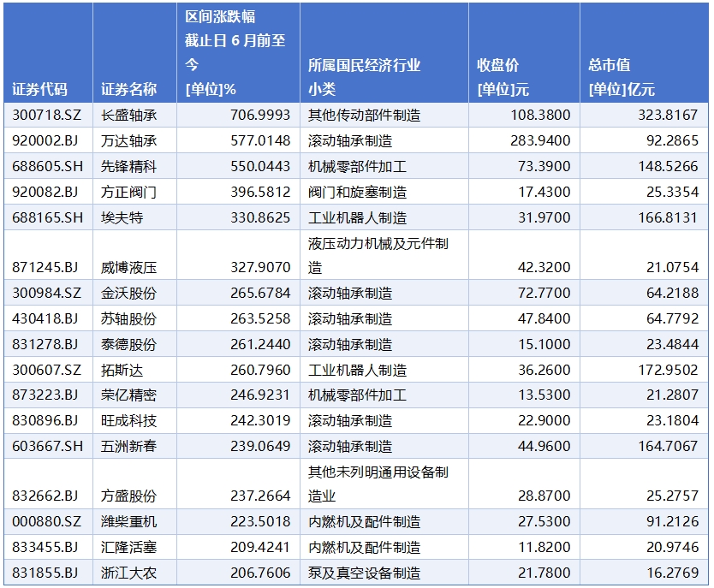Click stock code 920082.BJ
Image resolution: width=714 pixels, height=588 pixels.
(45, 192)
